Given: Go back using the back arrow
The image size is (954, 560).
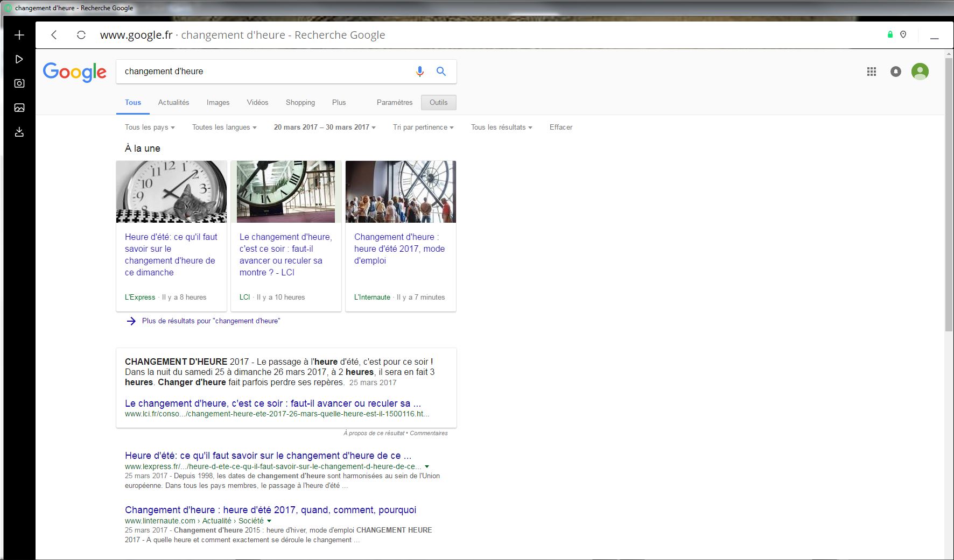Looking at the screenshot, I should [x=54, y=35].
